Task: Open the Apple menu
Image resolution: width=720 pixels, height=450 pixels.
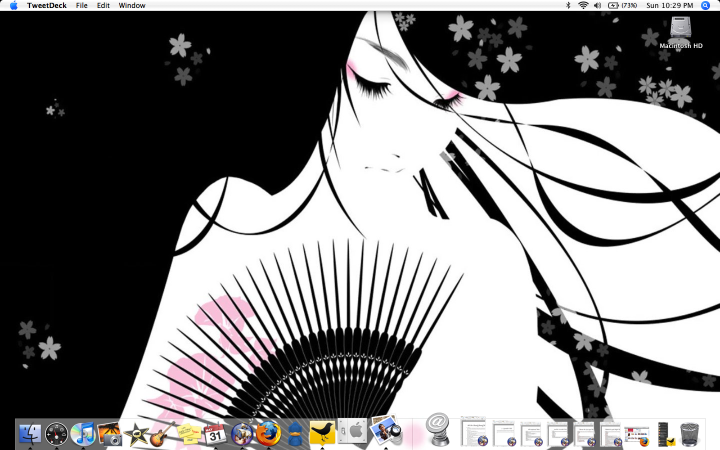Action: (13, 6)
